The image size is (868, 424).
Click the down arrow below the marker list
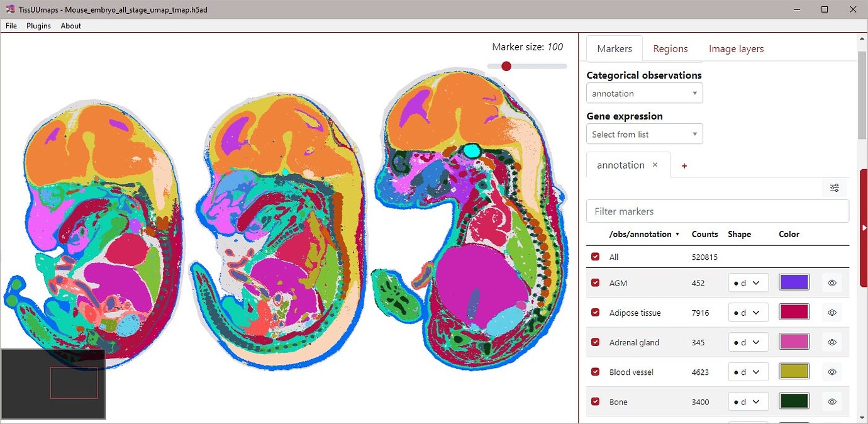862,416
